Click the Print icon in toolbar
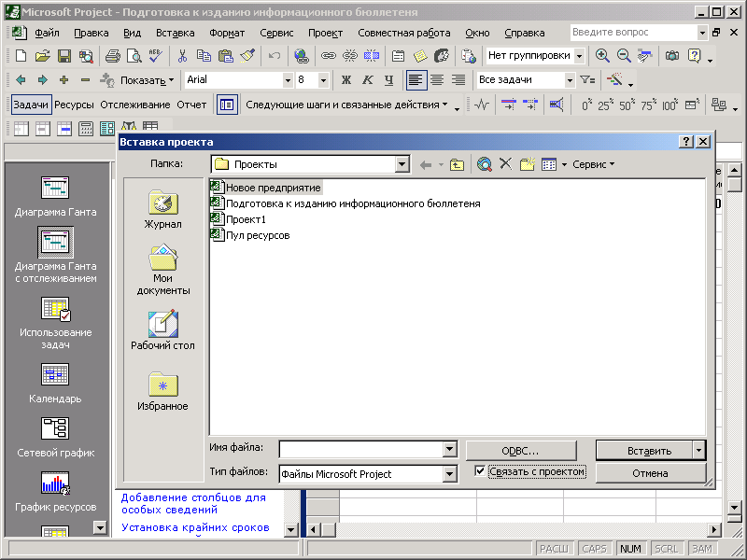747x560 pixels. point(113,56)
